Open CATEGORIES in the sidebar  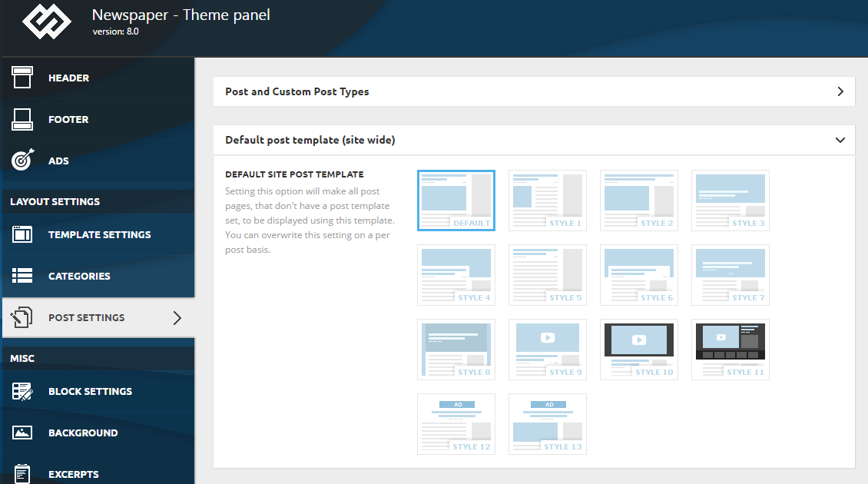coord(98,276)
